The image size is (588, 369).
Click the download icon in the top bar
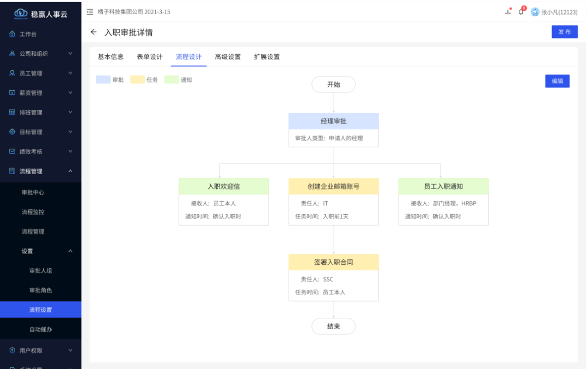(508, 11)
